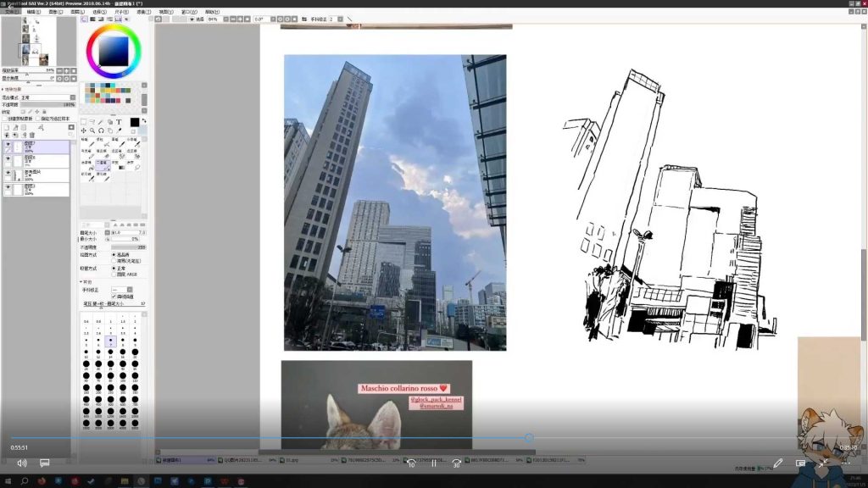Viewport: 868px width, 488px height.
Task: Select the Rotate view tool
Action: pyautogui.click(x=101, y=130)
